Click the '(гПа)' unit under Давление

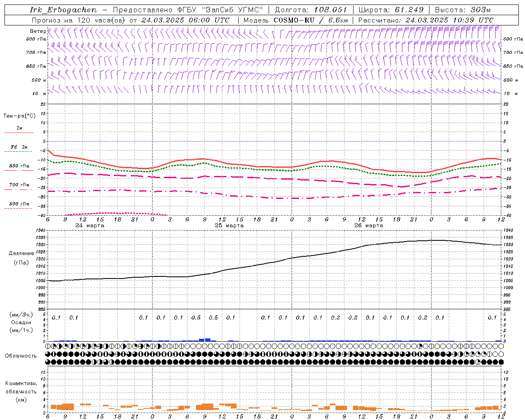click(21, 262)
